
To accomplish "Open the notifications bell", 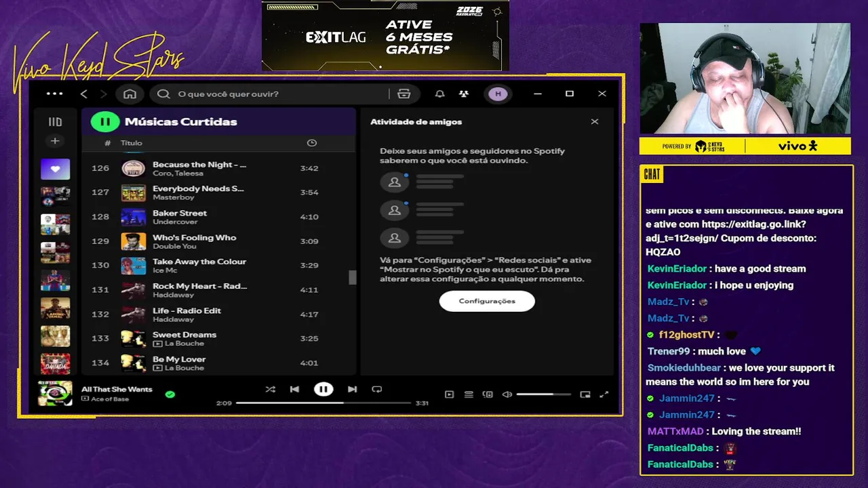I will 439,94.
